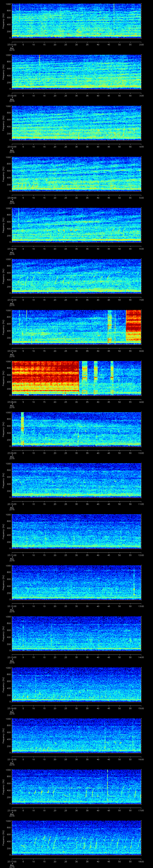This screenshot has width=153, height=868.
Task: Open the spectrogram panel starting at 23:07:00
Action: tap(77, 327)
